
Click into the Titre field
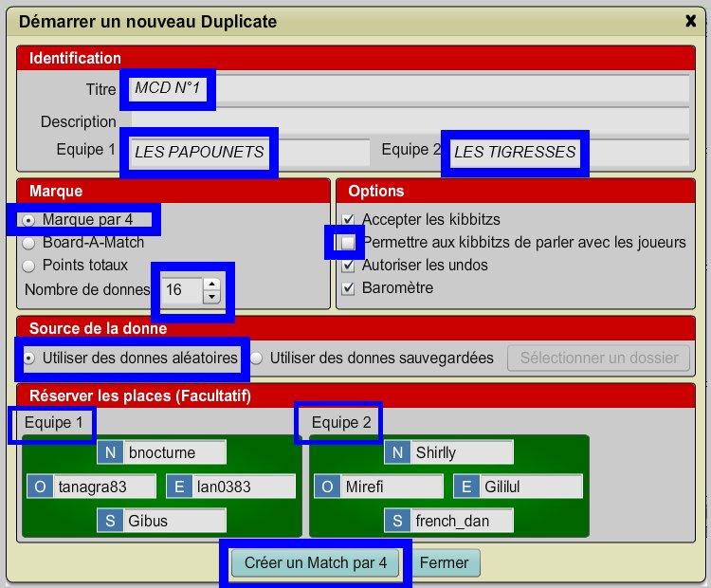pyautogui.click(x=408, y=89)
